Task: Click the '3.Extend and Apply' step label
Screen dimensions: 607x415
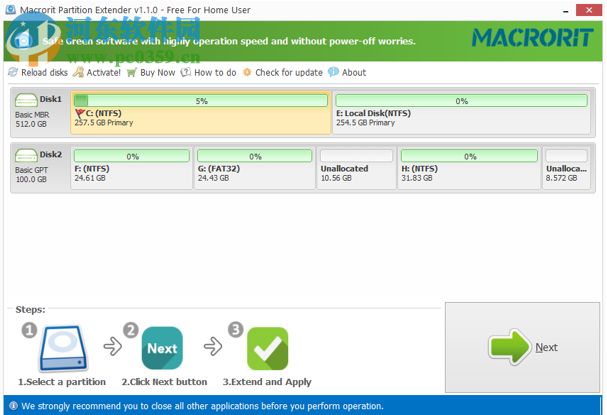Action: [267, 382]
